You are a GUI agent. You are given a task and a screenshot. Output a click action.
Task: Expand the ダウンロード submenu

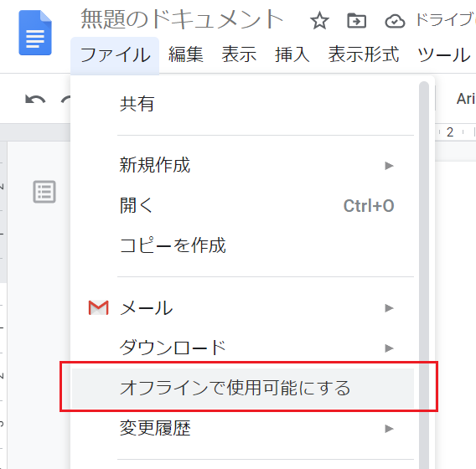(243, 348)
